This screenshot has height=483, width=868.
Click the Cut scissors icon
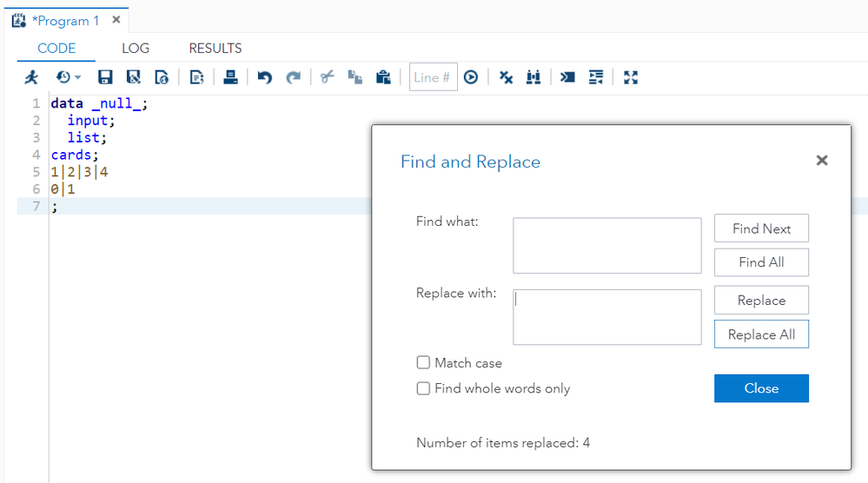[x=327, y=77]
